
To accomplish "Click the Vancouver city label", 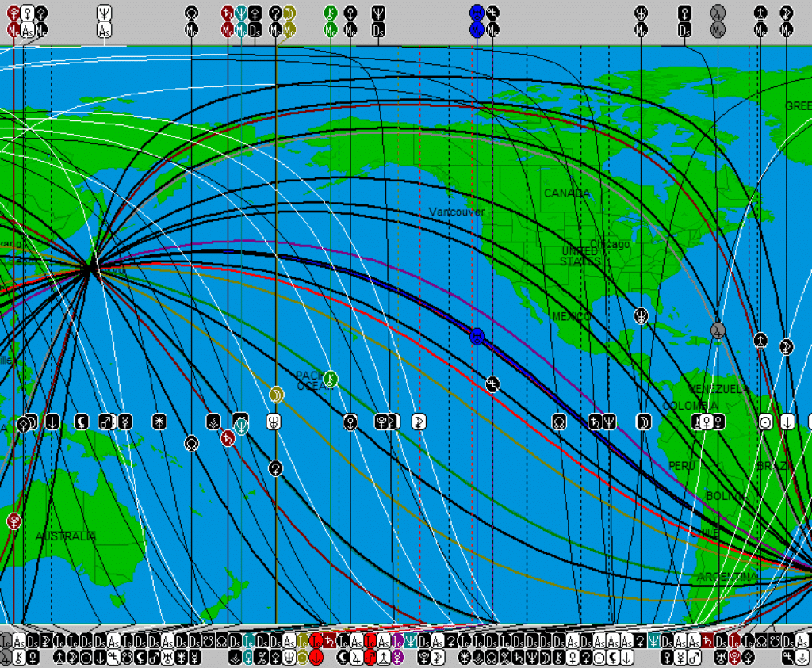I will 457,212.
